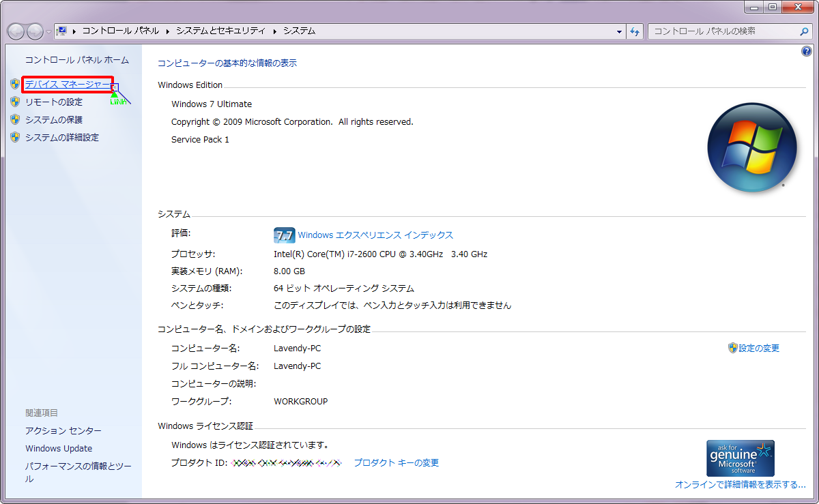
Task: Click the computer icon in address bar
Action: tap(61, 31)
